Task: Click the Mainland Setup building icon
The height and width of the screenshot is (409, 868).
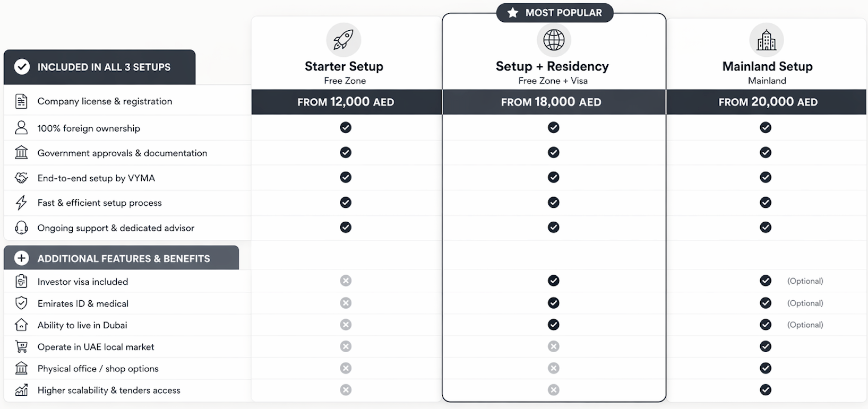Action: tap(766, 40)
